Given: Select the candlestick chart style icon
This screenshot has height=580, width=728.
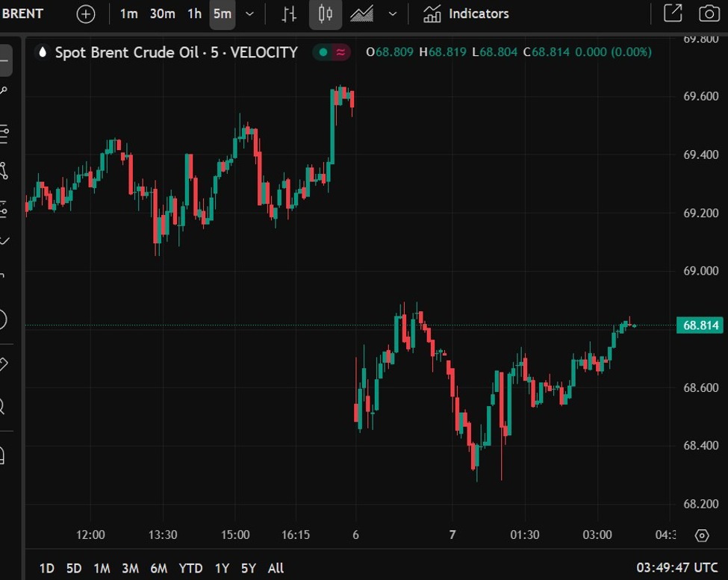Looking at the screenshot, I should tap(326, 14).
